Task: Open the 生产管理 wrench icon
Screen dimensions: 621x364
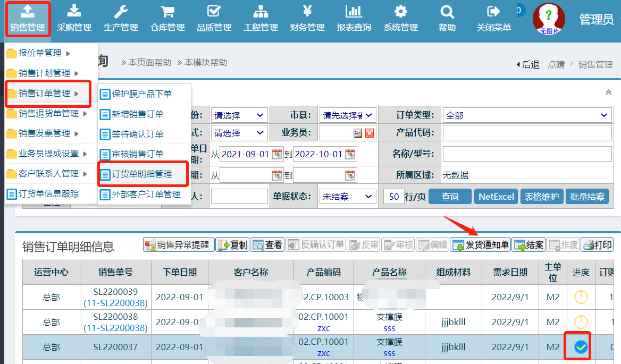Action: (121, 12)
